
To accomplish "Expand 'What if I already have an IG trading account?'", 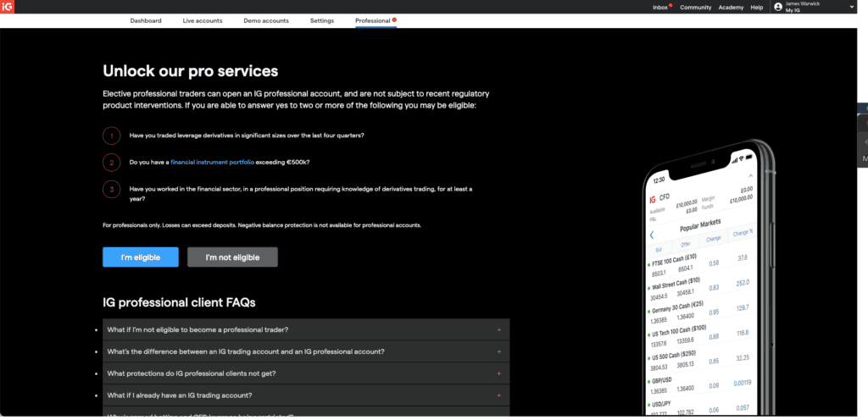I will (x=305, y=395).
